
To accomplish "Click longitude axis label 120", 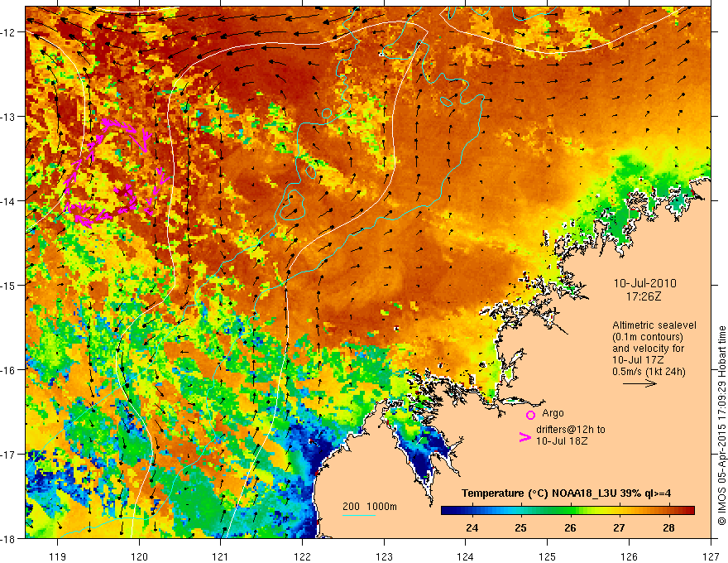I will click(x=139, y=556).
